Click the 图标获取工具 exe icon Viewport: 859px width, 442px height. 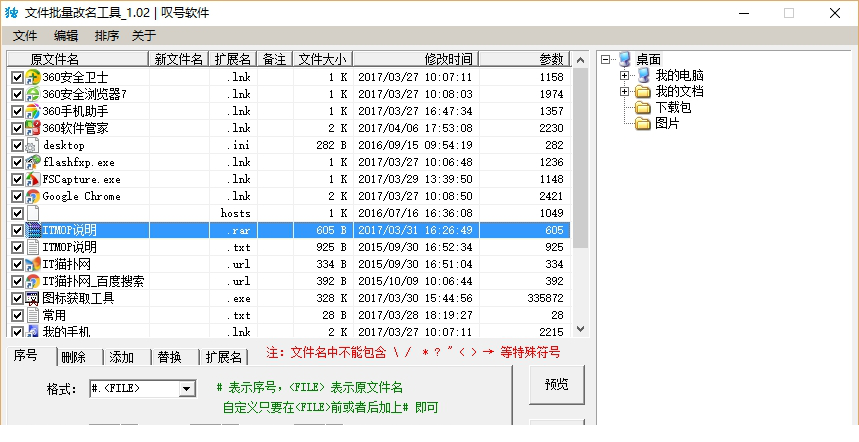point(33,299)
